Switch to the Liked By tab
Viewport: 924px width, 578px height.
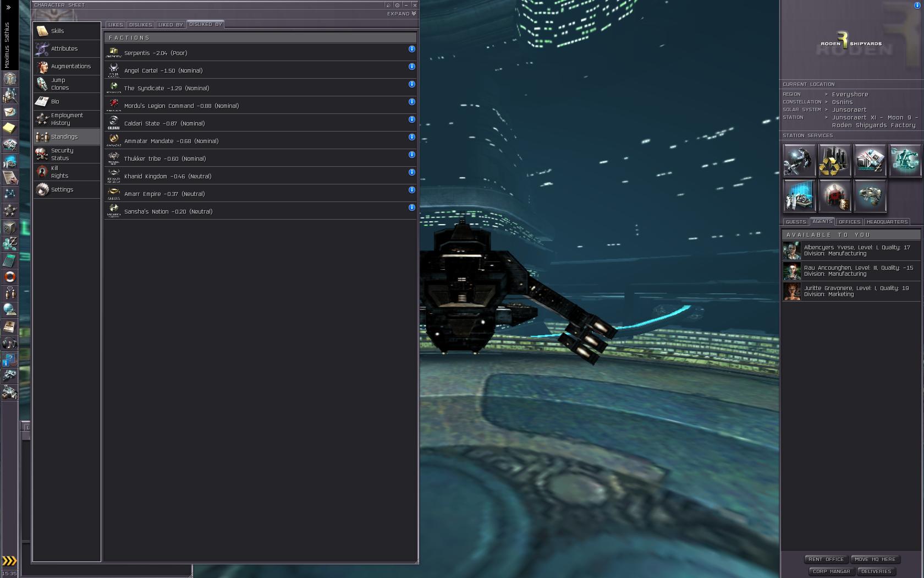pos(170,25)
